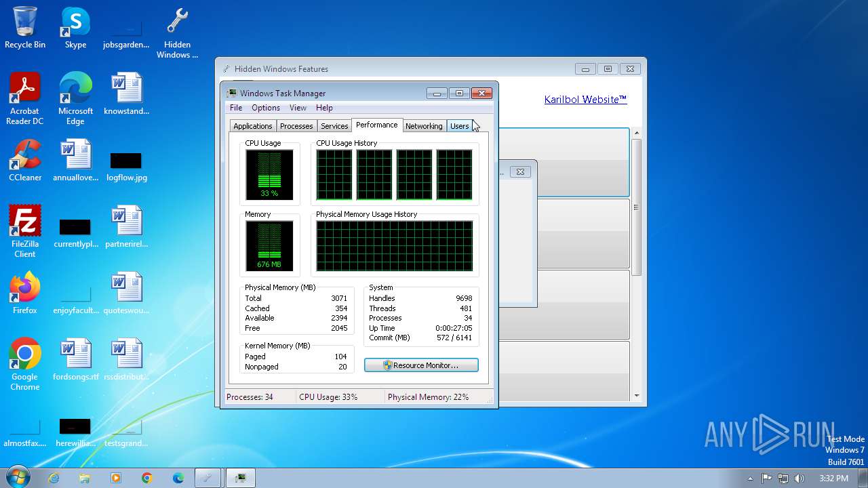Select the Performance tab
This screenshot has height=488, width=868.
377,125
